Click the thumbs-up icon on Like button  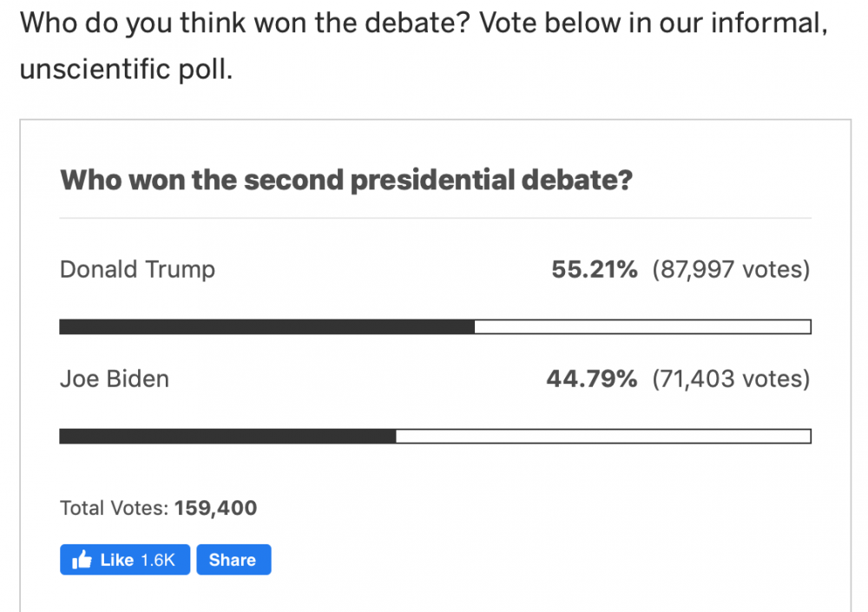[x=82, y=560]
